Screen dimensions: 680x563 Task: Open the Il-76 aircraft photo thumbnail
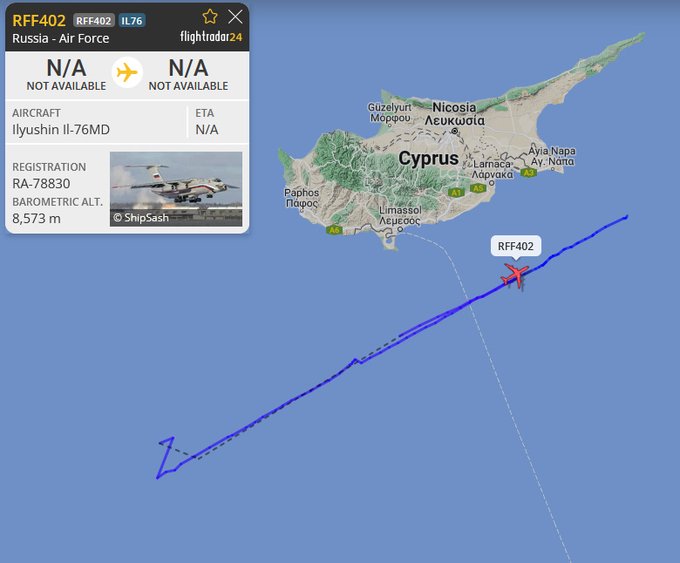(176, 189)
